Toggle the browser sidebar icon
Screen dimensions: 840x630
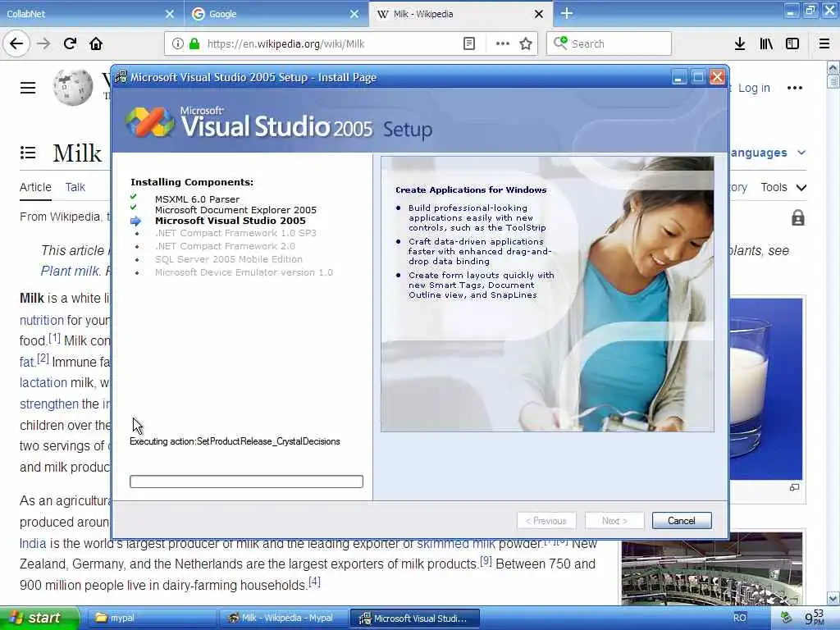792,43
